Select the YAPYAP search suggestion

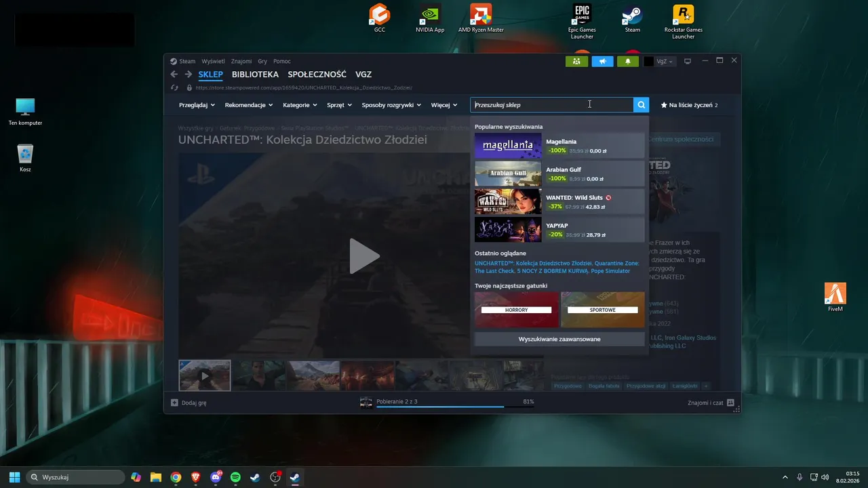pyautogui.click(x=559, y=230)
